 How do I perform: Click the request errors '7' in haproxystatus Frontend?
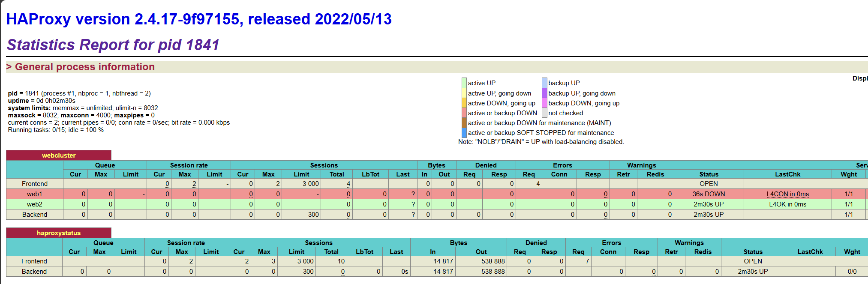coord(587,261)
